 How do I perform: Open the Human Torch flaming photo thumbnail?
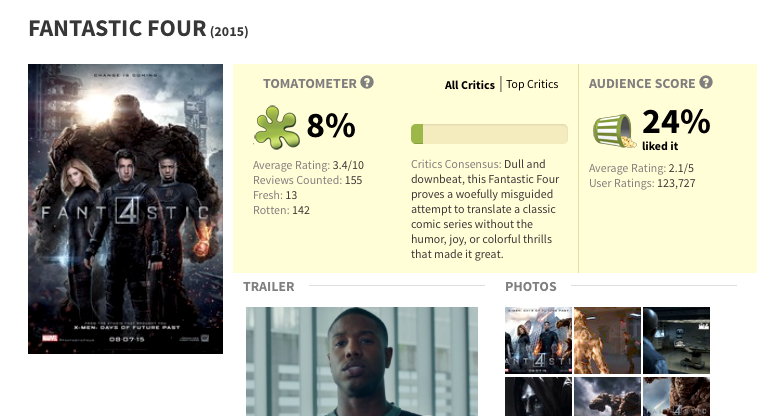click(607, 340)
